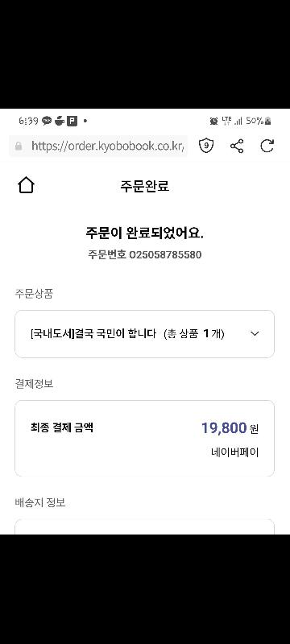Screen dimensions: 290x644
Task: Select the order.kyobobook.co.kr address field
Action: (98, 146)
